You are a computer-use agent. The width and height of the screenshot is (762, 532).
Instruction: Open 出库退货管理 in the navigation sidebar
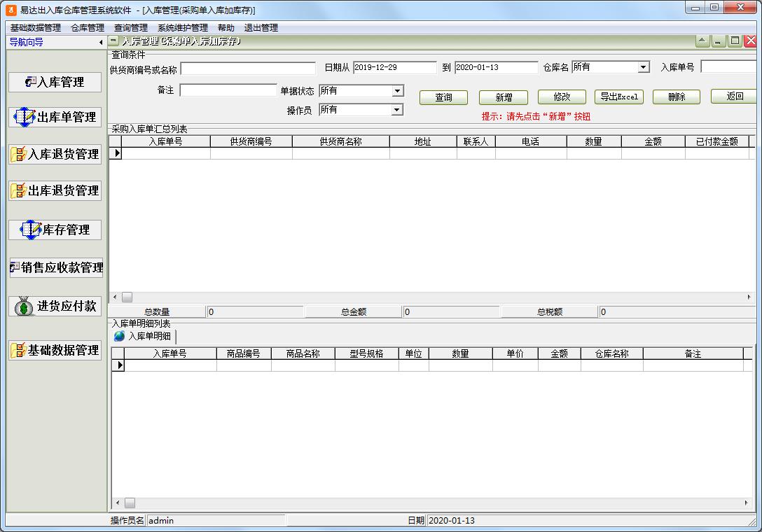pos(55,190)
